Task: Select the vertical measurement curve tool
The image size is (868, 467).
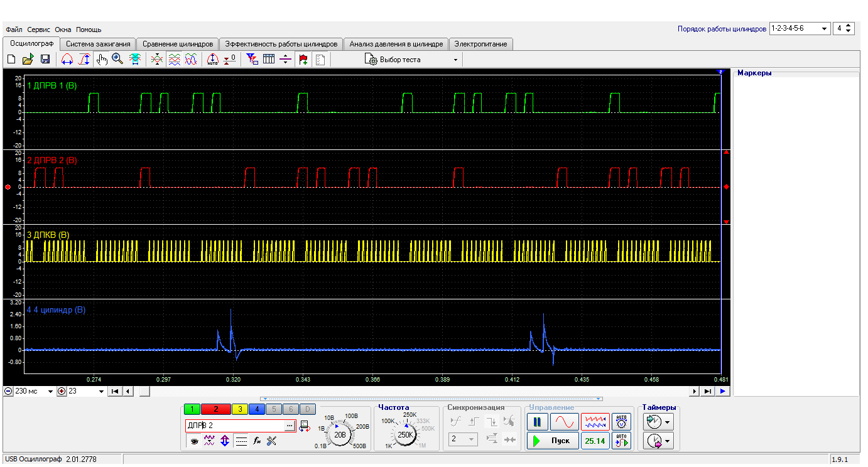Action: click(84, 59)
